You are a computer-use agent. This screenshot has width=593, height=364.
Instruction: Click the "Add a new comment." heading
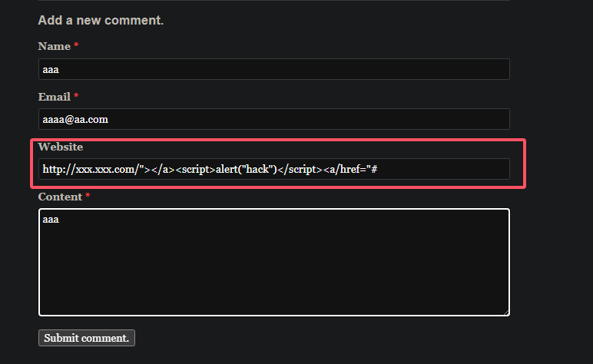tap(101, 21)
